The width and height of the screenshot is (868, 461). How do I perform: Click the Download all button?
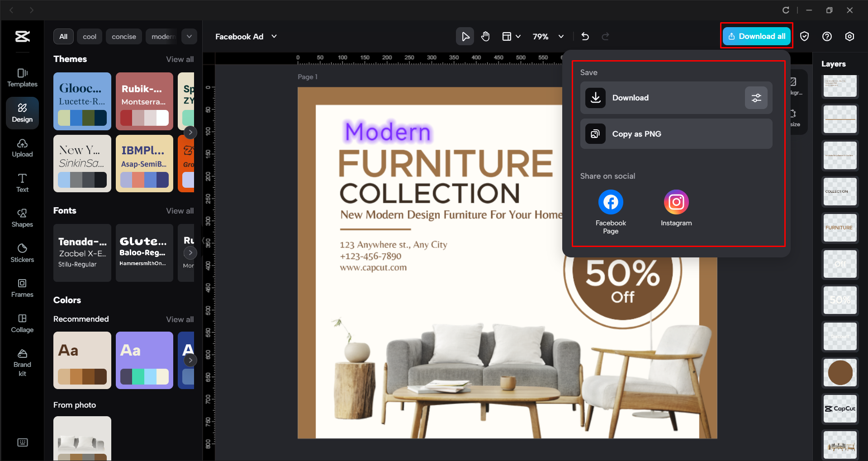756,36
